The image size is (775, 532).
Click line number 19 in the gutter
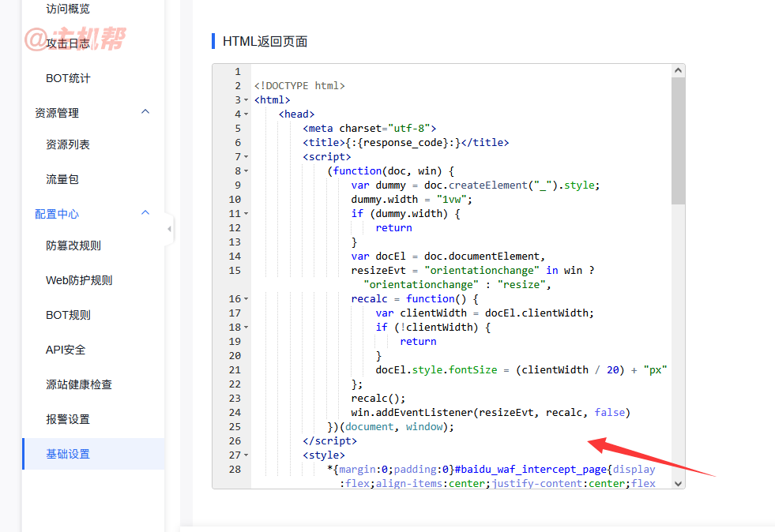pyautogui.click(x=235, y=341)
